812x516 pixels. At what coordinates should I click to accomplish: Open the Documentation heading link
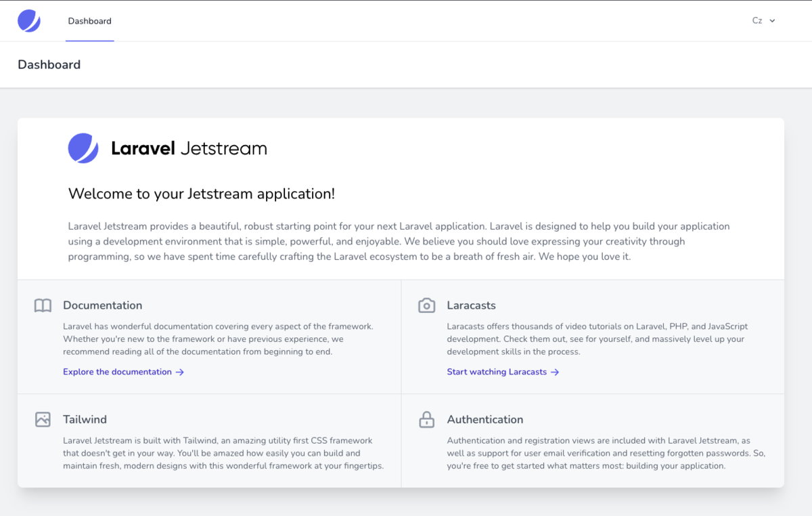(103, 305)
